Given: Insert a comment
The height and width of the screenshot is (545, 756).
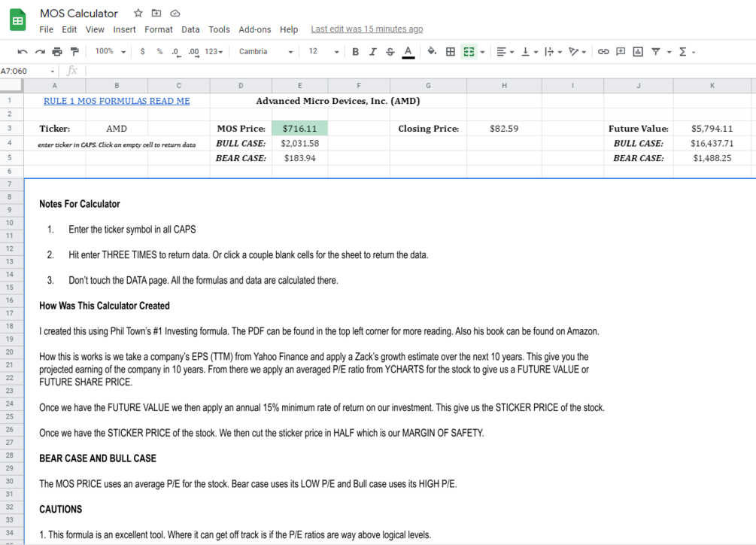Looking at the screenshot, I should [621, 52].
